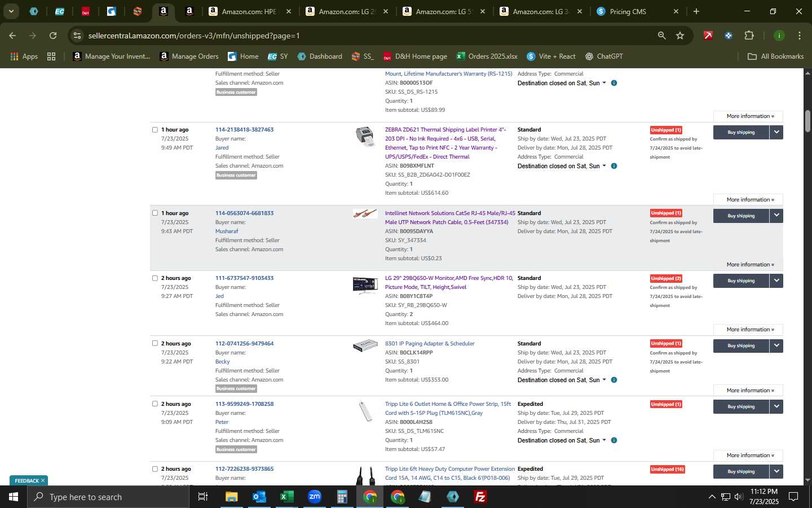Click the Windows Start button

[x=14, y=497]
